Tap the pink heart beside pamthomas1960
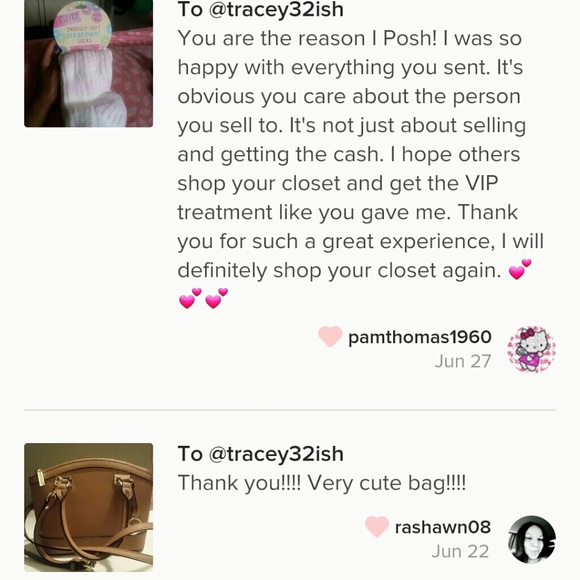This screenshot has width=580, height=580. (x=330, y=336)
